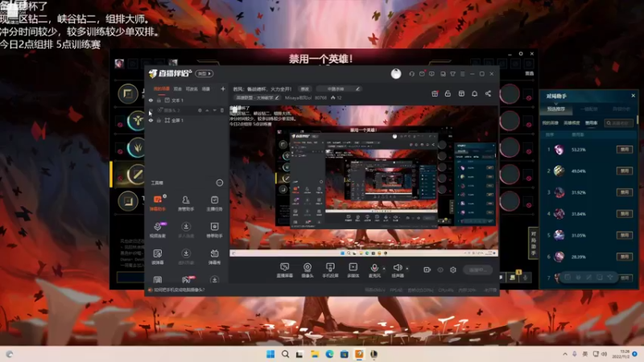644x362 pixels.
Task: Open File Explorer from taskbar
Action: [315, 354]
